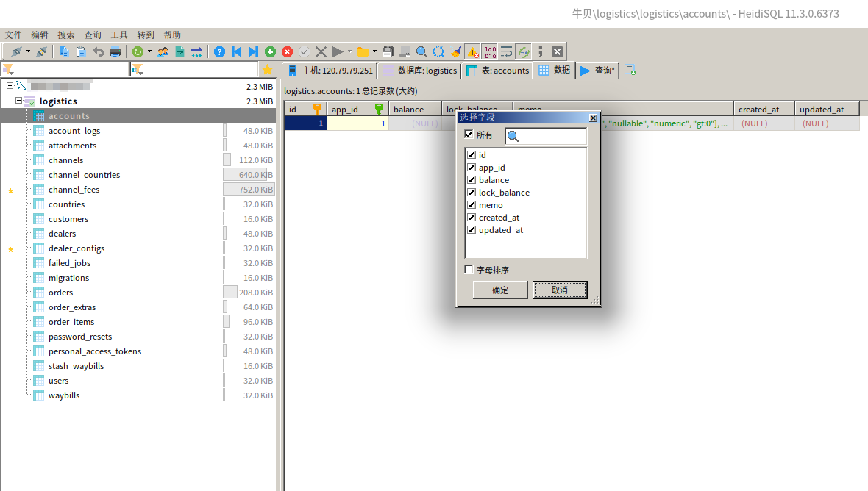Image resolution: width=868 pixels, height=491 pixels.
Task: Uncheck the updated_at column checkbox
Action: point(472,230)
